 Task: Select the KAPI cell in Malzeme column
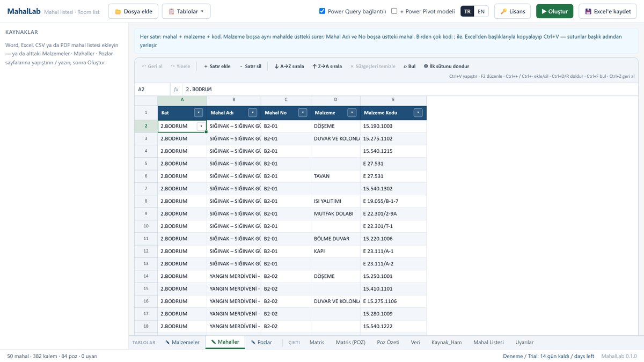point(335,251)
